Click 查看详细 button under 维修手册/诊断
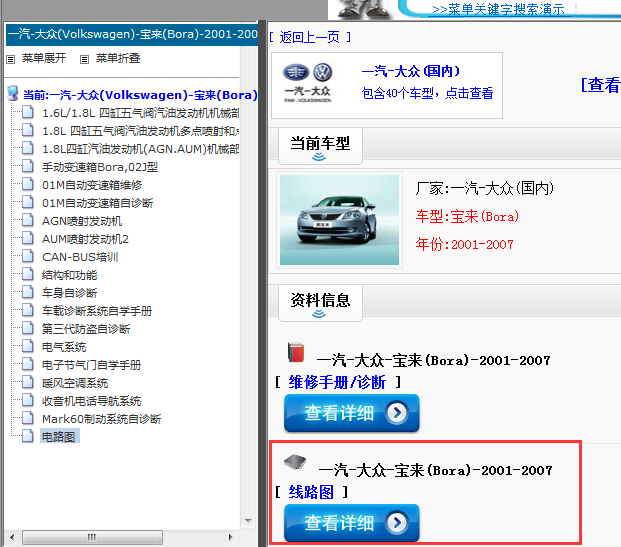Viewport: 621px width, 547px height. coord(352,413)
